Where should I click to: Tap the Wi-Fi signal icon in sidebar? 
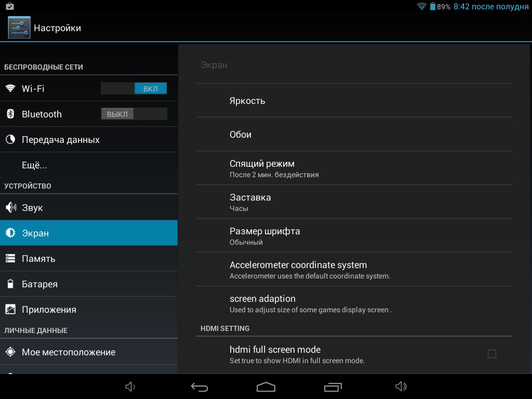point(10,88)
